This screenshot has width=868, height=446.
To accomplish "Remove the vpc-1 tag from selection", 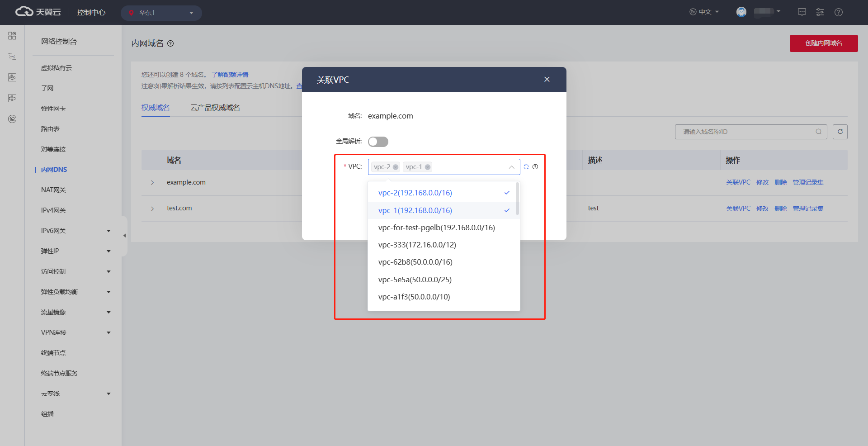I will [428, 167].
